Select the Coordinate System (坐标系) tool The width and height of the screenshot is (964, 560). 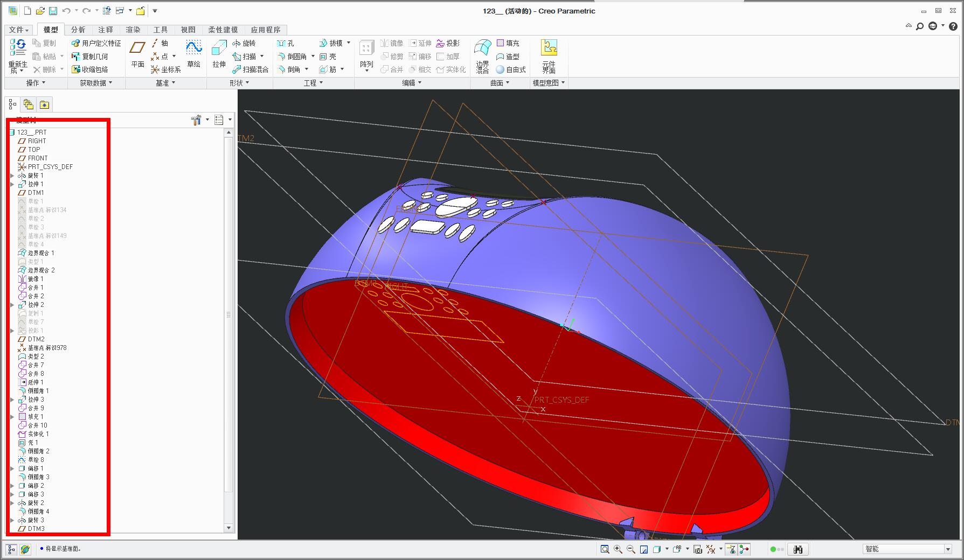click(x=166, y=69)
